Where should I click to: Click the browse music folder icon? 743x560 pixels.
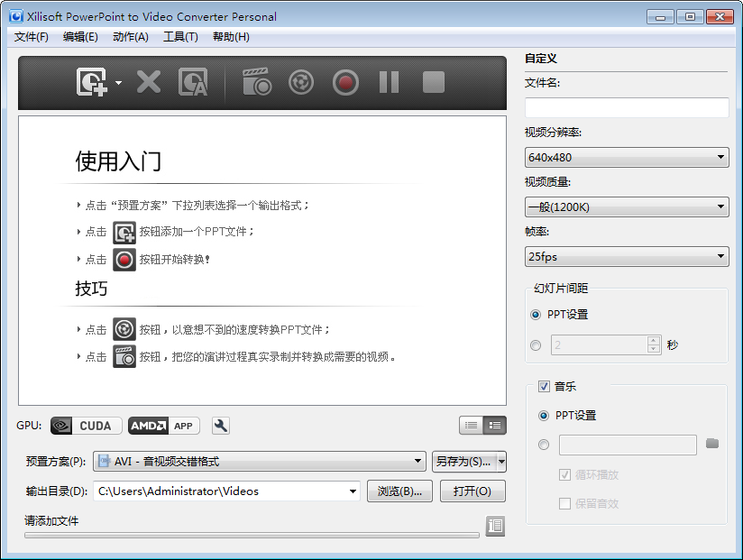tap(712, 444)
